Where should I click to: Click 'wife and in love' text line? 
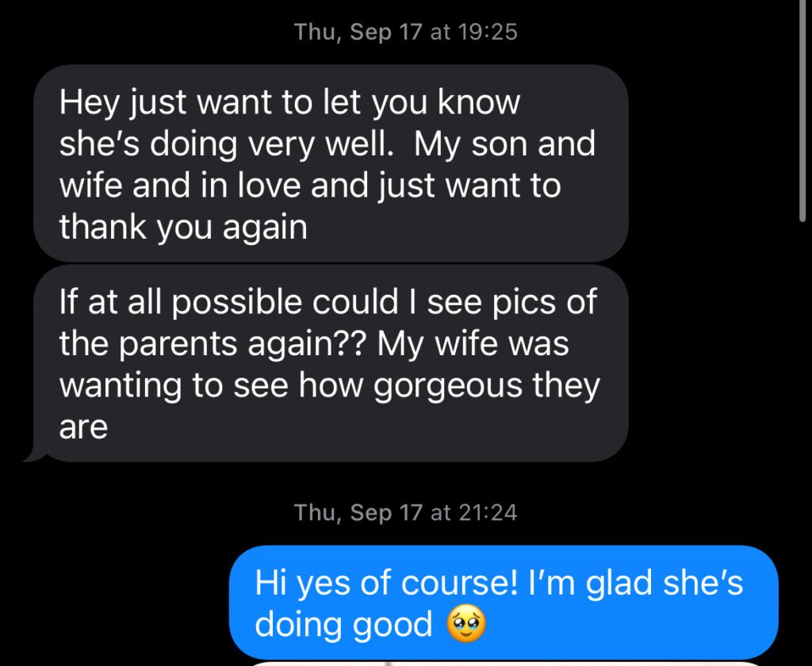click(180, 186)
